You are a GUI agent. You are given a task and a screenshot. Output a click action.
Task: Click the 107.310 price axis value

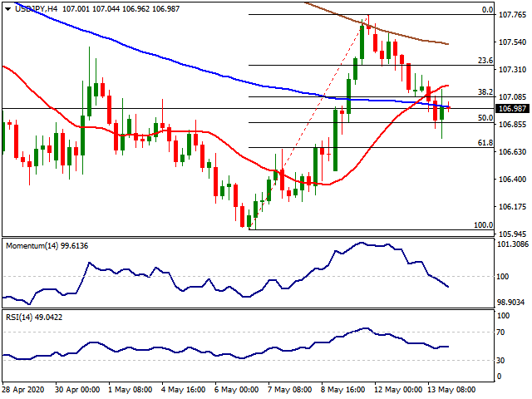512,70
